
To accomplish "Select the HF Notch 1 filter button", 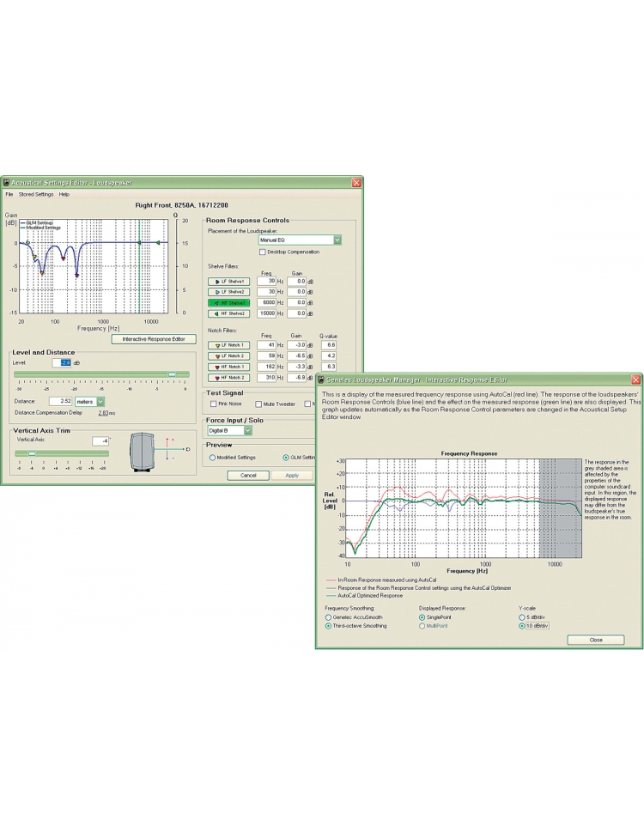I will 228,367.
